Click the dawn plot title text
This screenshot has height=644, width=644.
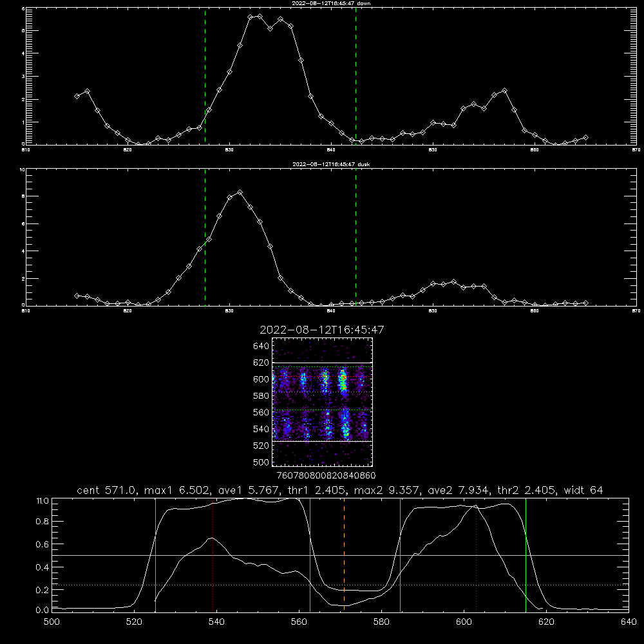coord(331,3)
